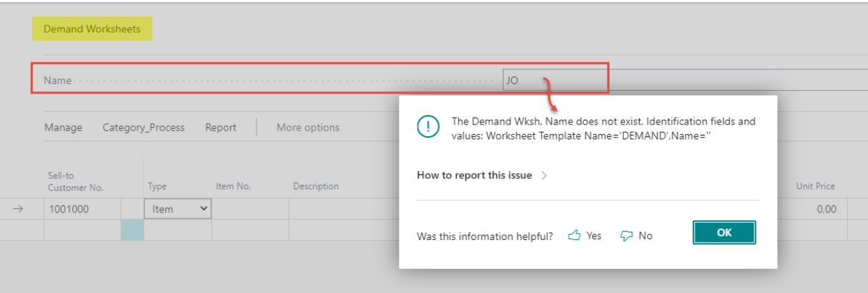The image size is (868, 293).
Task: Click the thumbs down No icon
Action: point(626,235)
